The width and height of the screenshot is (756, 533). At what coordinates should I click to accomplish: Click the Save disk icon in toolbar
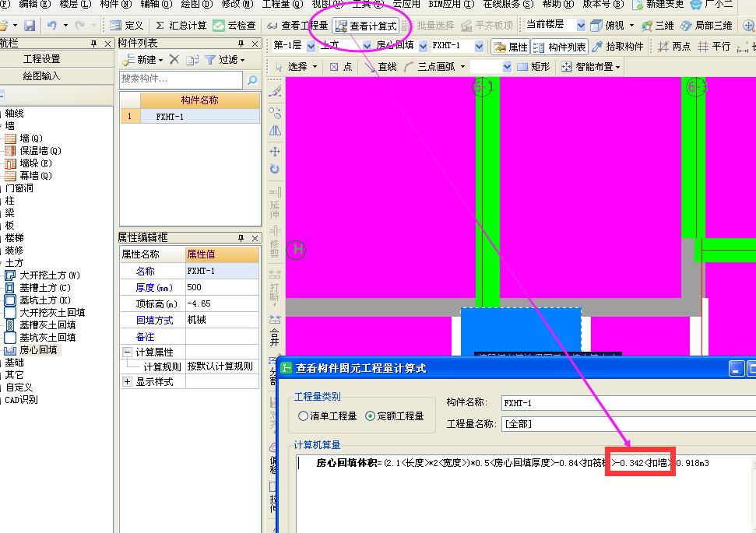(30, 26)
